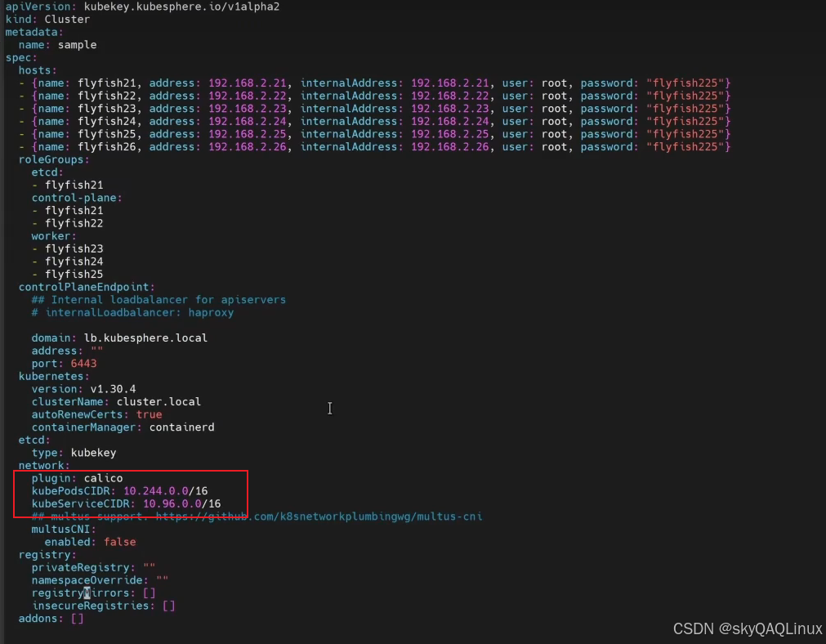Click plugin value calico
826x644 pixels.
pos(103,478)
